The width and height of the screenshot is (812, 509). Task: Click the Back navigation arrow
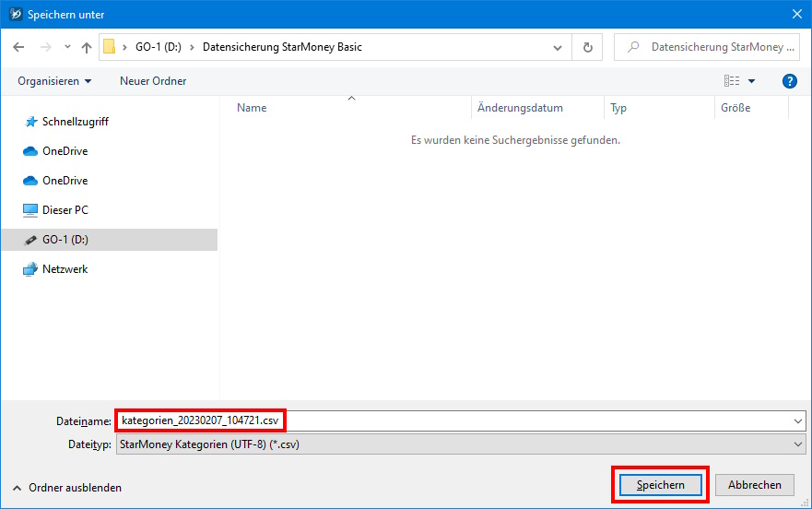click(18, 47)
